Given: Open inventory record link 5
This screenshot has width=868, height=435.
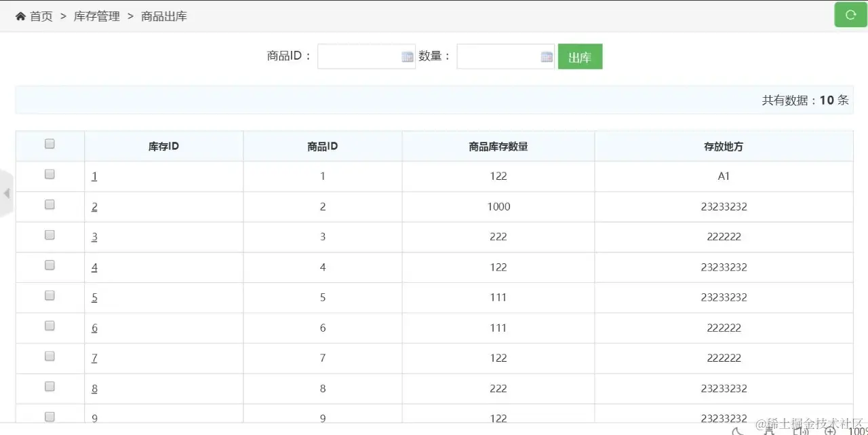Looking at the screenshot, I should tap(94, 297).
